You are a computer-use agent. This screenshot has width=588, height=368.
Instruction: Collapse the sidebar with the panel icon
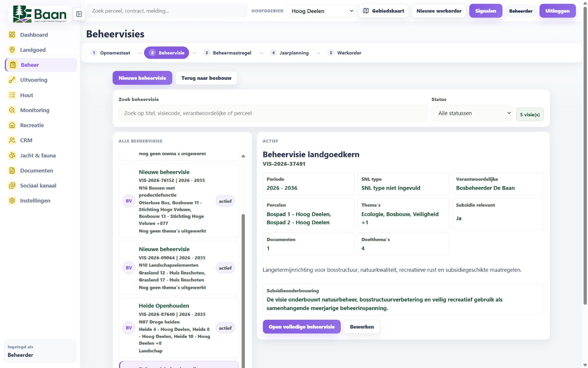pyautogui.click(x=79, y=14)
